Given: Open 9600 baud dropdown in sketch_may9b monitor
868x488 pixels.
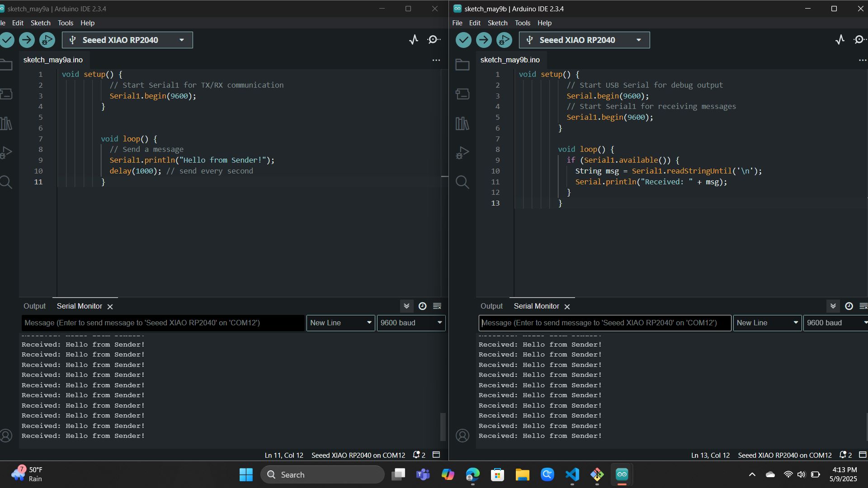Looking at the screenshot, I should [835, 323].
